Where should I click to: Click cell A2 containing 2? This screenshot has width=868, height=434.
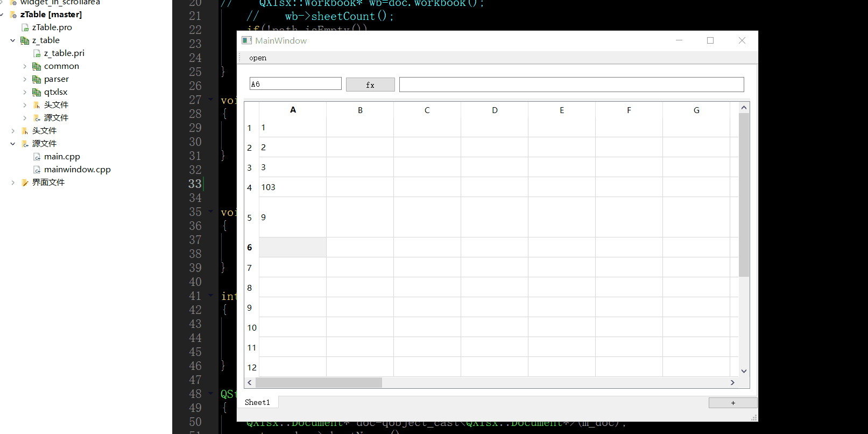(x=293, y=148)
